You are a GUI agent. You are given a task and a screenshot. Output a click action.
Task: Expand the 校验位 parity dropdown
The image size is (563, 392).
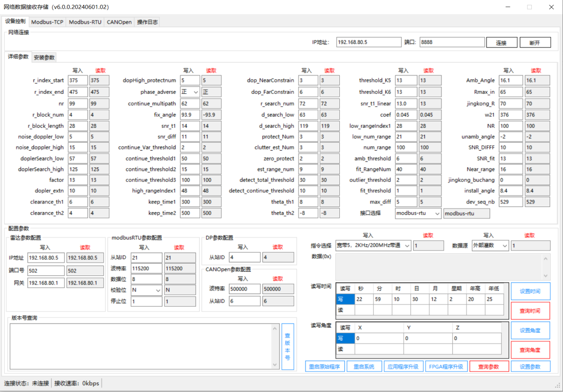158,290
